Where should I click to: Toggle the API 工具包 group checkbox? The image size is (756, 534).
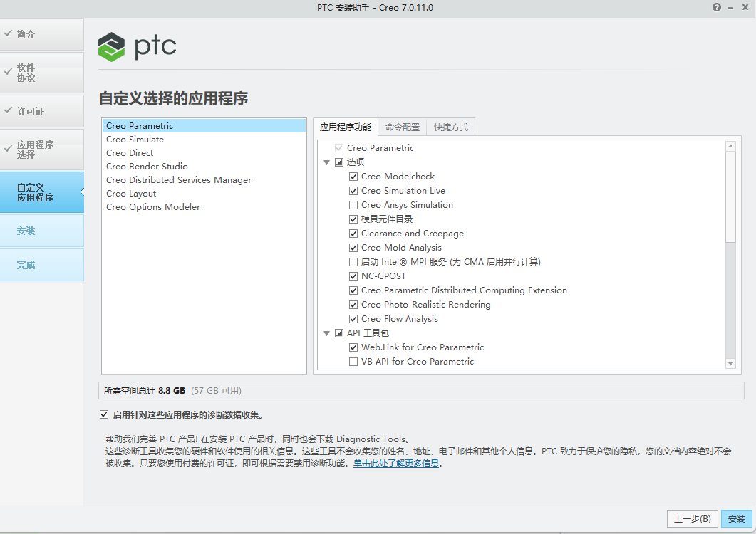pos(339,333)
